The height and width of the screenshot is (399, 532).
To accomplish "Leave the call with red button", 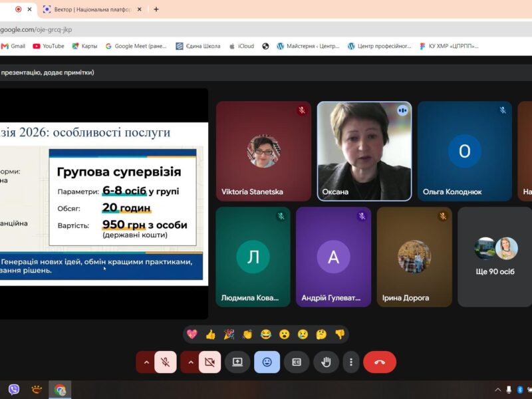I will (380, 362).
